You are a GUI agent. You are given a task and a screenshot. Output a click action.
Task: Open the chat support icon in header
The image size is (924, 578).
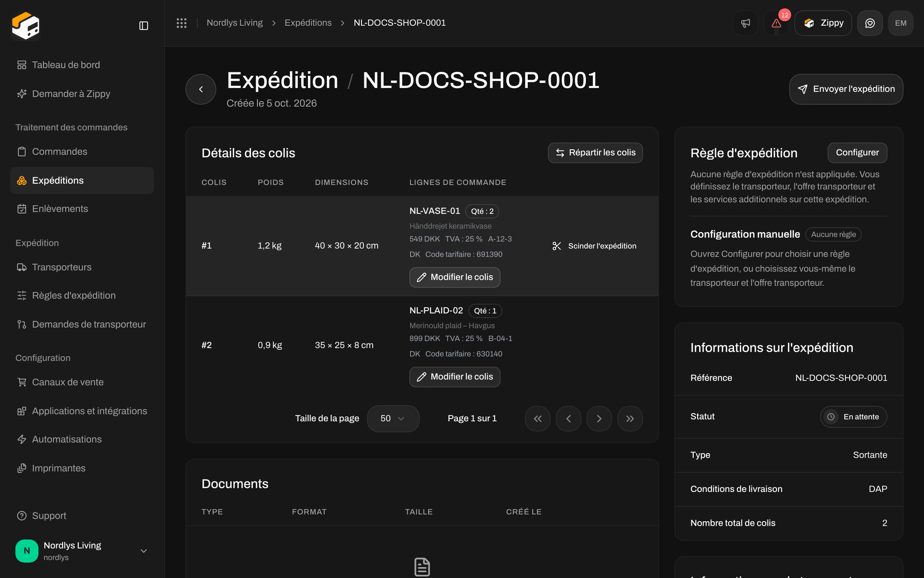[x=870, y=23]
